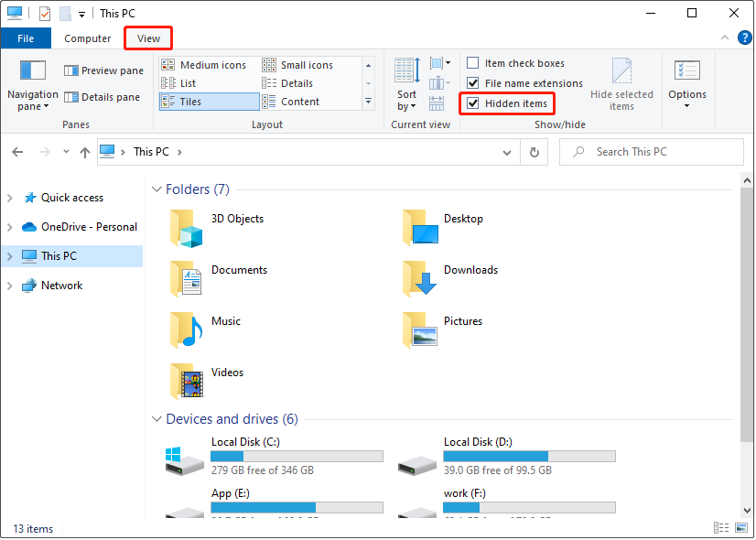
Task: Collapse the Folders (7) group
Action: (156, 189)
